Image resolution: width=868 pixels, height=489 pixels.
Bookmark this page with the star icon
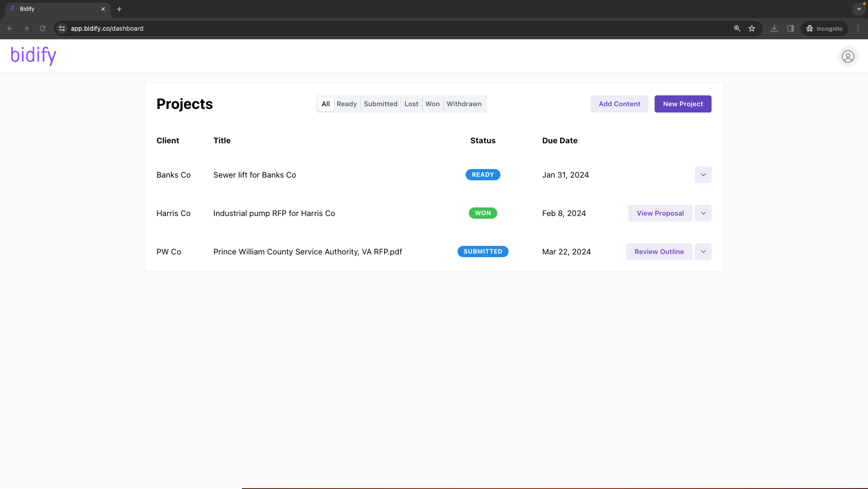tap(752, 28)
